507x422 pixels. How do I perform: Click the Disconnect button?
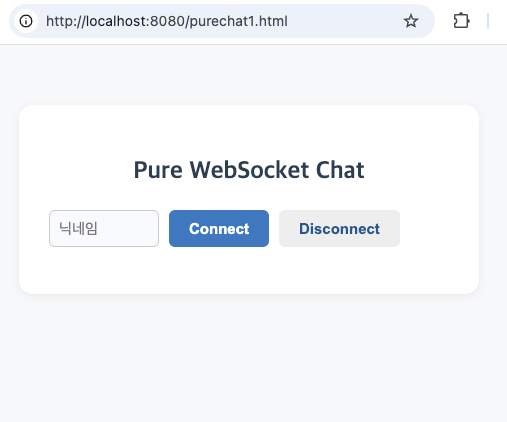[x=339, y=228]
